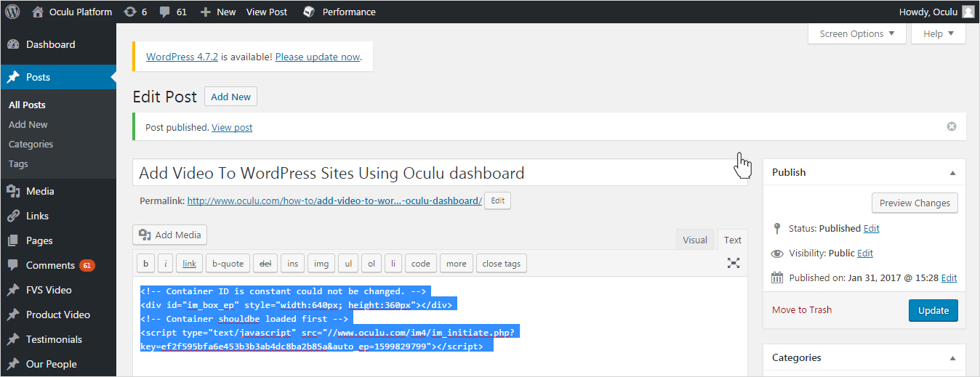Open Tags submenu item

(18, 163)
